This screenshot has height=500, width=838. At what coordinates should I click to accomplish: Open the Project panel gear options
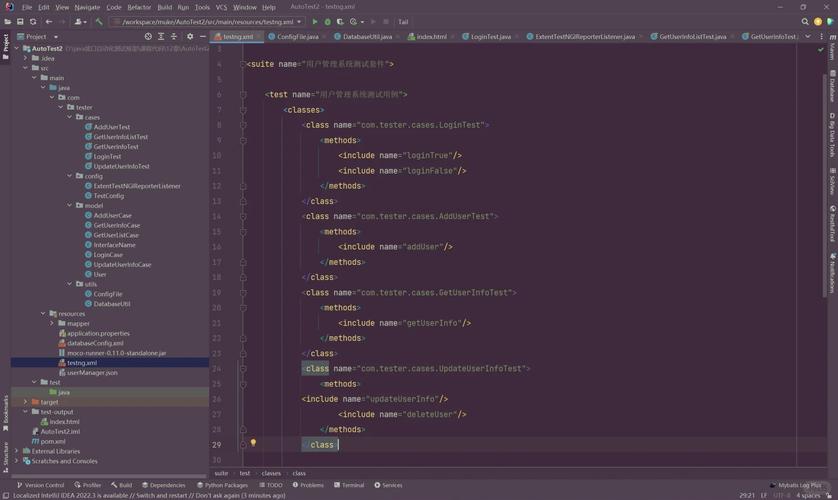[190, 36]
